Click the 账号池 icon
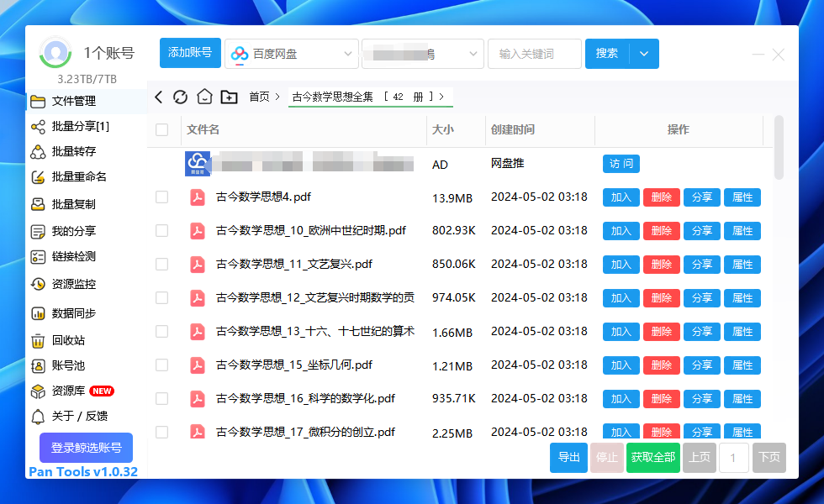Image resolution: width=824 pixels, height=504 pixels. (x=38, y=366)
